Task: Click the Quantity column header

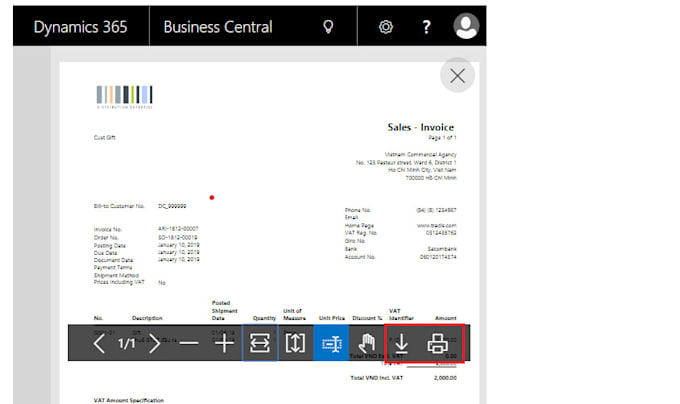Action: point(264,318)
